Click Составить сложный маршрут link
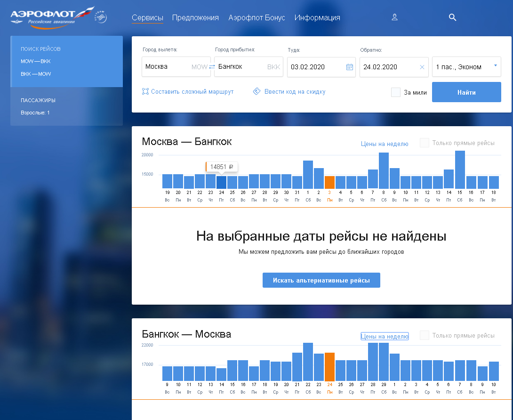 pyautogui.click(x=192, y=92)
